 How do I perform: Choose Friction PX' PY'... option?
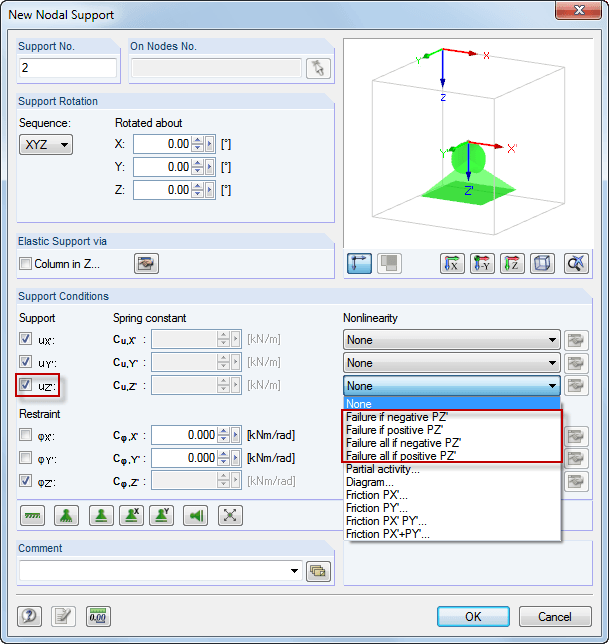click(x=452, y=521)
